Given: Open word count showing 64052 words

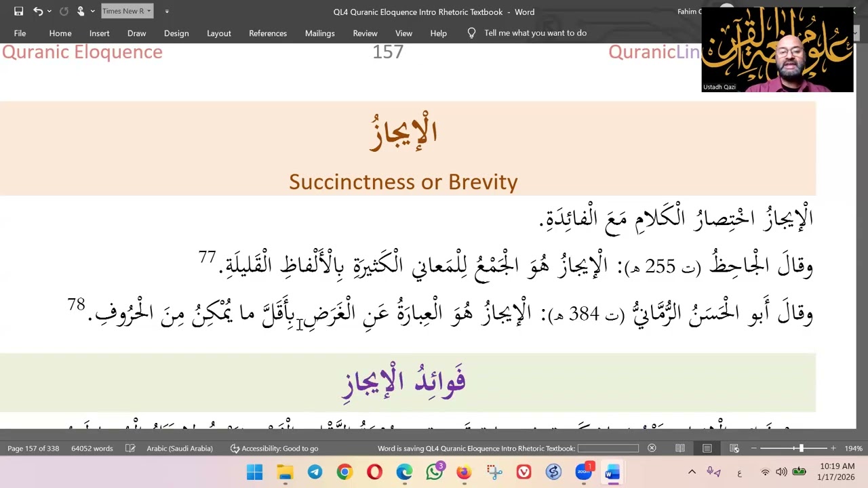Looking at the screenshot, I should 92,448.
